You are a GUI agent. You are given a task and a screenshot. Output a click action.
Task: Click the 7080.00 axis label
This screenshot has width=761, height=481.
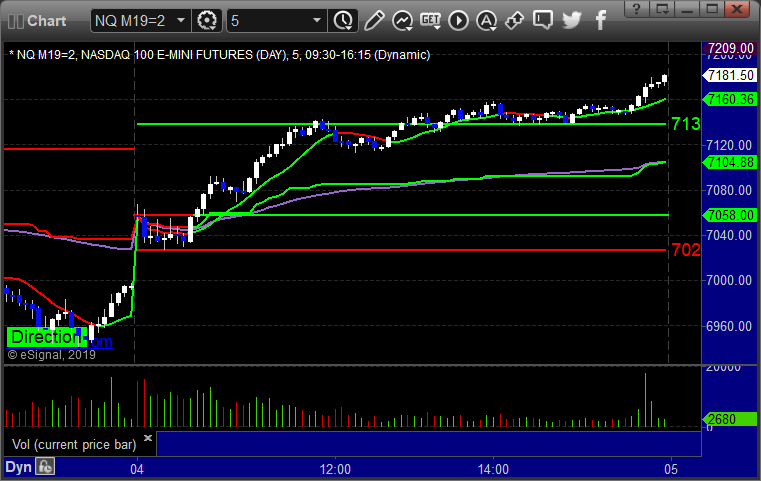click(728, 190)
